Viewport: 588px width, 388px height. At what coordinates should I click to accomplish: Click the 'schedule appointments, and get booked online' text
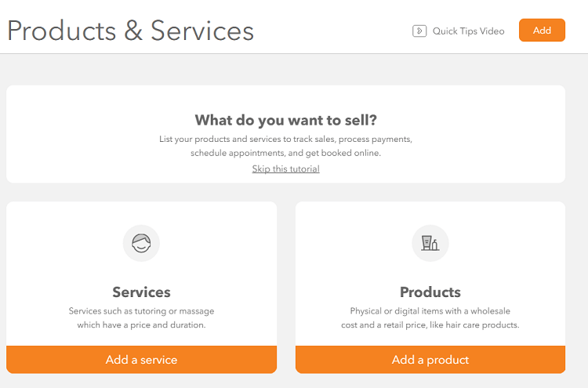[285, 153]
